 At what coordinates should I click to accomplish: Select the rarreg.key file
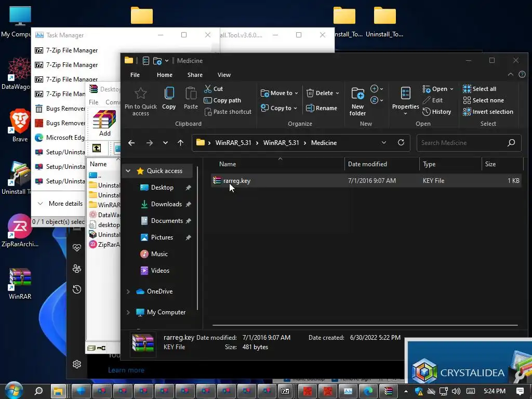(366, 181)
